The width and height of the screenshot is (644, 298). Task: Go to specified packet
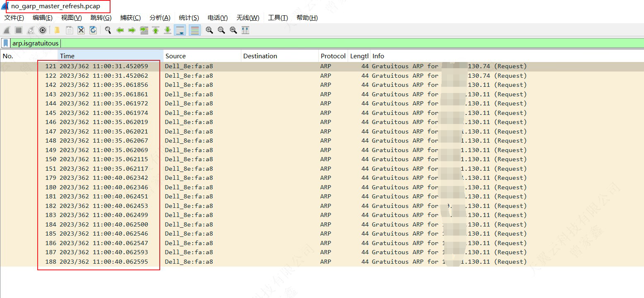[144, 30]
